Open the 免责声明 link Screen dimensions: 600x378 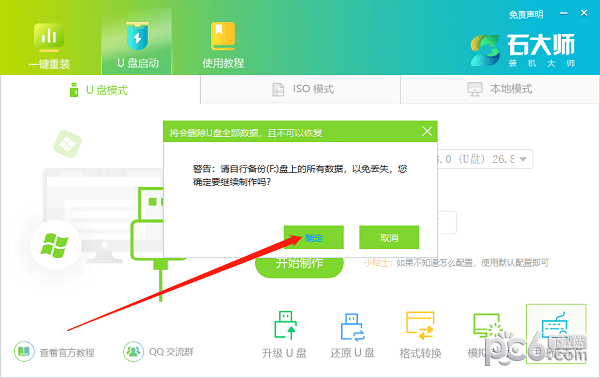(526, 15)
